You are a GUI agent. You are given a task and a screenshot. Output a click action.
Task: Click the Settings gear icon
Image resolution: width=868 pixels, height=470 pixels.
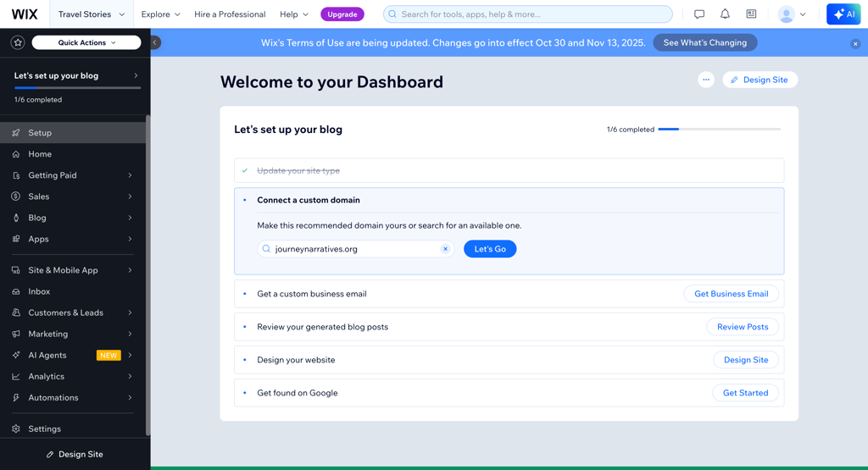[x=16, y=429]
